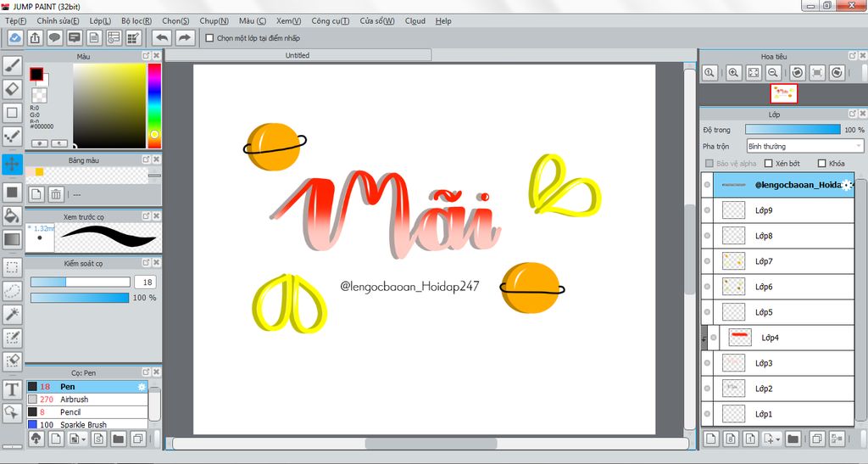Select the Bucket fill tool
Screen dimensions: 868x464
coord(12,215)
